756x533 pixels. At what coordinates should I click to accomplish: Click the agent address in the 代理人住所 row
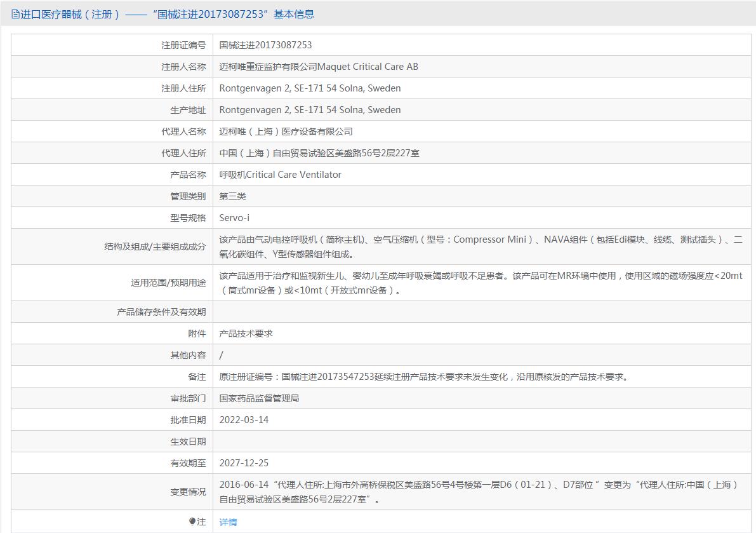(319, 153)
